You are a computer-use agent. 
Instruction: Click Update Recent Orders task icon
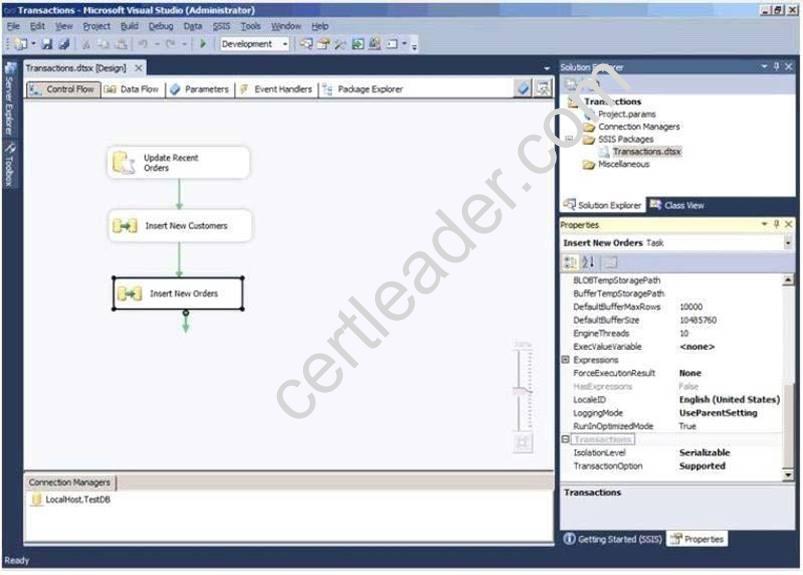point(123,162)
